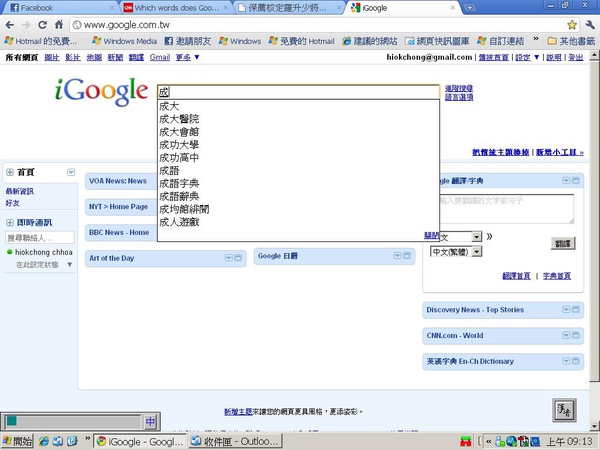Reload the page with refresh icon
The image size is (600, 450).
42,25
